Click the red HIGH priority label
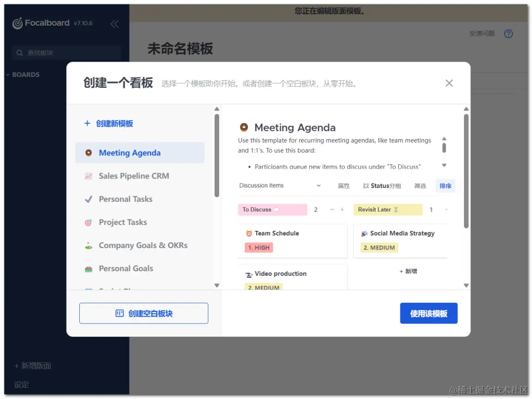The height and width of the screenshot is (399, 532). point(259,247)
